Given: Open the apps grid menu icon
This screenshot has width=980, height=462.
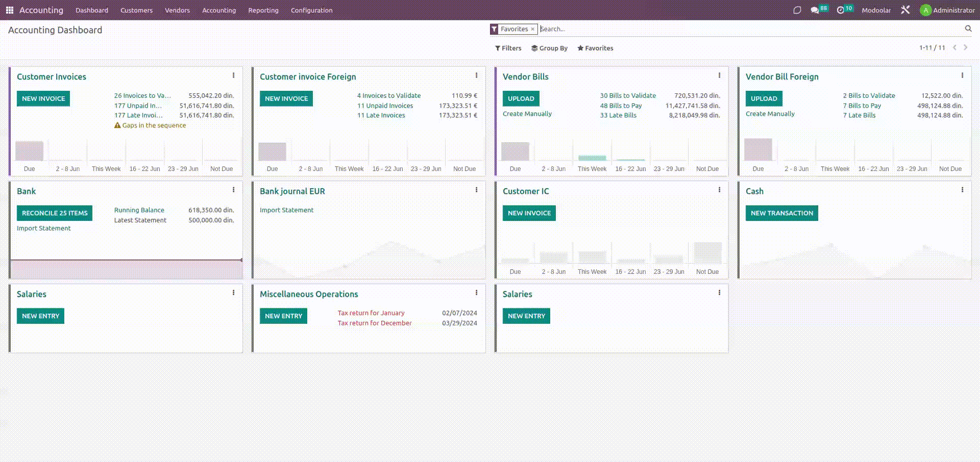Looking at the screenshot, I should (x=9, y=10).
